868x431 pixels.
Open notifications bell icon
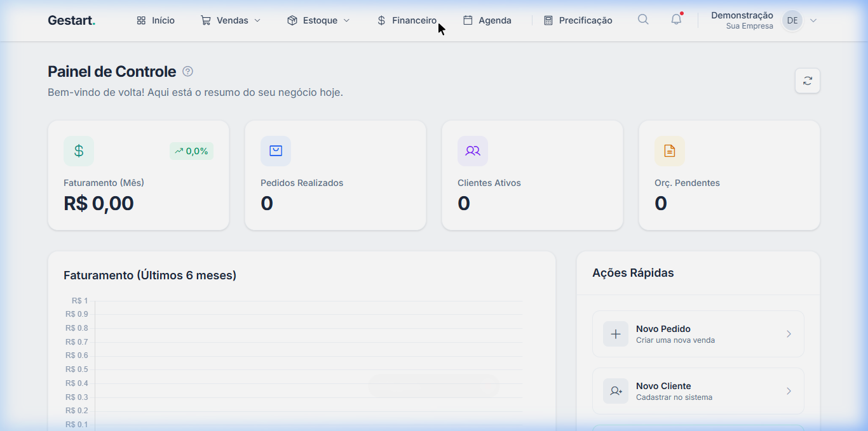676,20
